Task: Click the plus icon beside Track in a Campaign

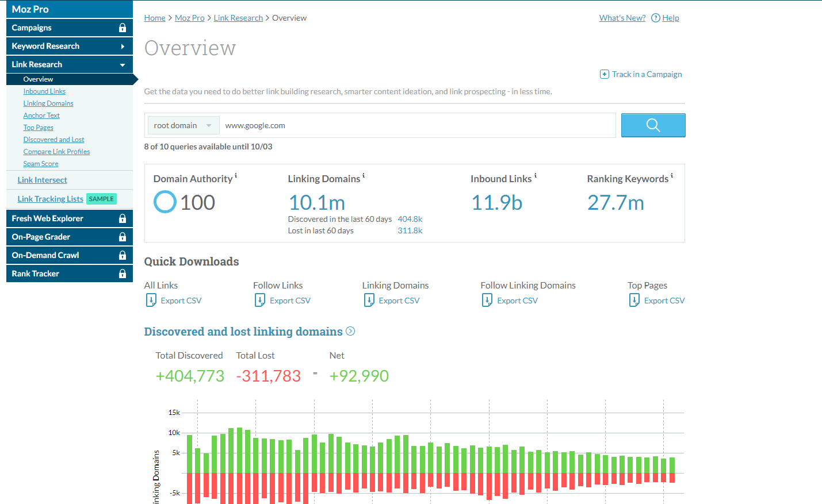Action: click(x=605, y=74)
